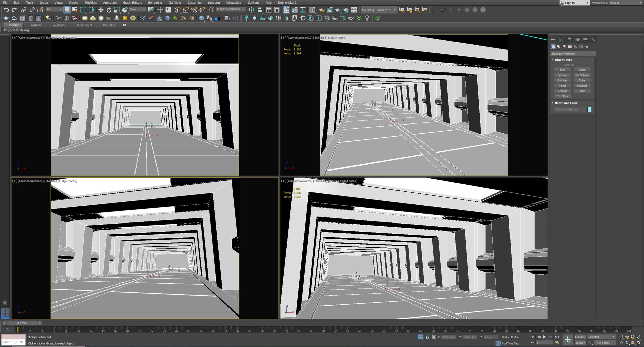The width and height of the screenshot is (644, 347).
Task: Open the Workspaces Default dropdown
Action: coord(626,3)
